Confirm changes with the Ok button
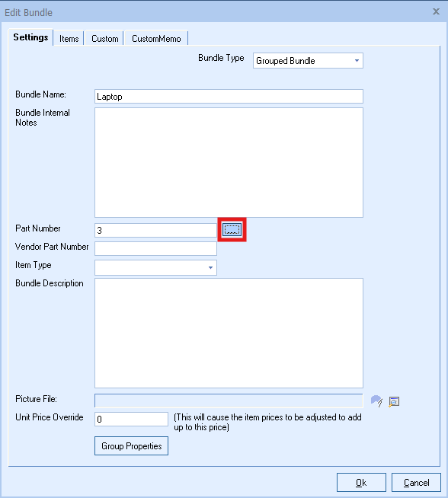The width and height of the screenshot is (448, 498). pyautogui.click(x=361, y=483)
